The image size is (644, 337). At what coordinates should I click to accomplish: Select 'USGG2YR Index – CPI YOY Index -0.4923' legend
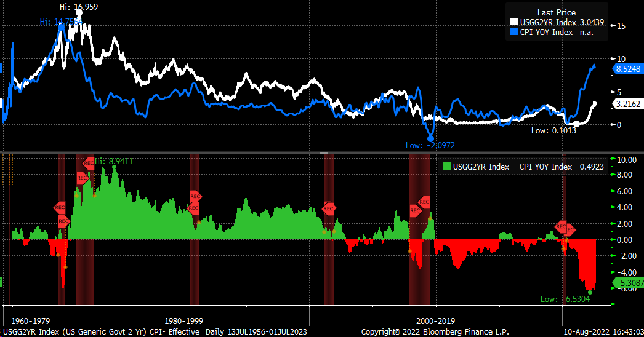(524, 167)
